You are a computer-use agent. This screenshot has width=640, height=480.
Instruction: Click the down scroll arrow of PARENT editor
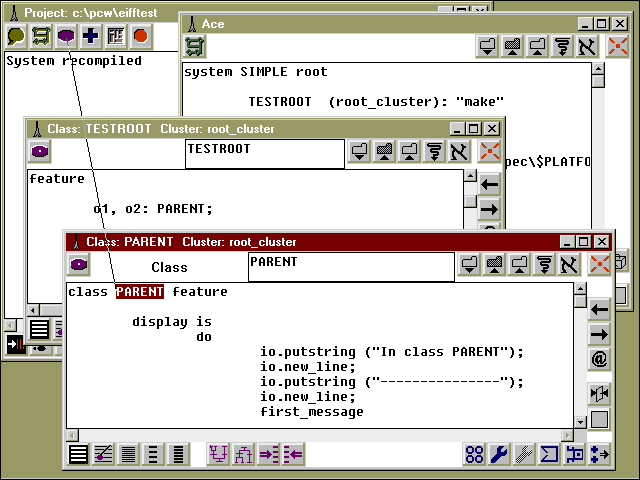[x=579, y=420]
